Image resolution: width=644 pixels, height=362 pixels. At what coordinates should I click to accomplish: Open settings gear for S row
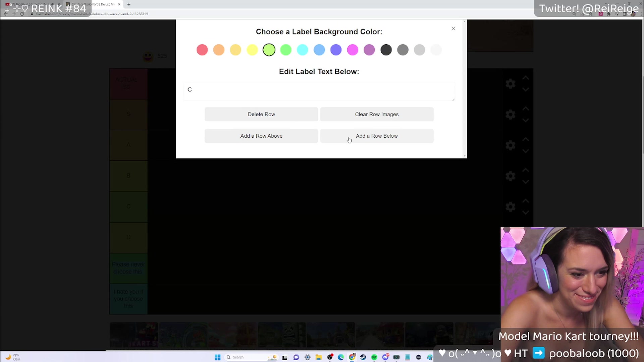pyautogui.click(x=511, y=115)
